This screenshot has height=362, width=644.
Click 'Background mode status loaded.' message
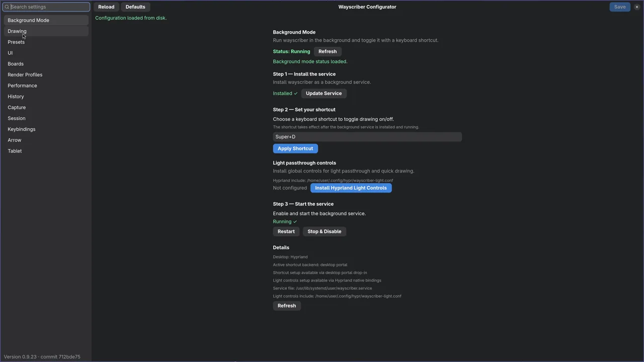pyautogui.click(x=310, y=61)
